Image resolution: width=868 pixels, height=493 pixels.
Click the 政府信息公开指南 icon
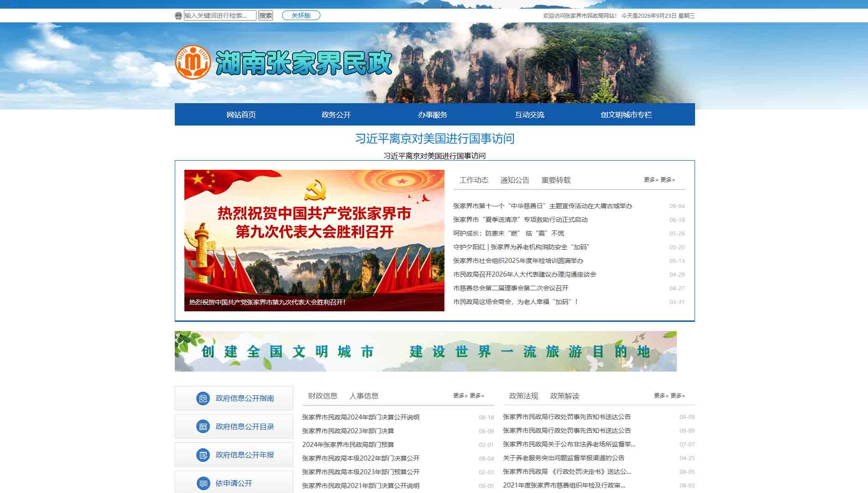tap(203, 398)
